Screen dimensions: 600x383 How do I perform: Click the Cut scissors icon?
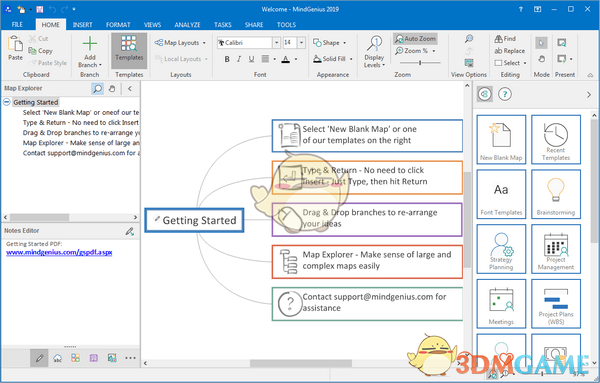33,39
